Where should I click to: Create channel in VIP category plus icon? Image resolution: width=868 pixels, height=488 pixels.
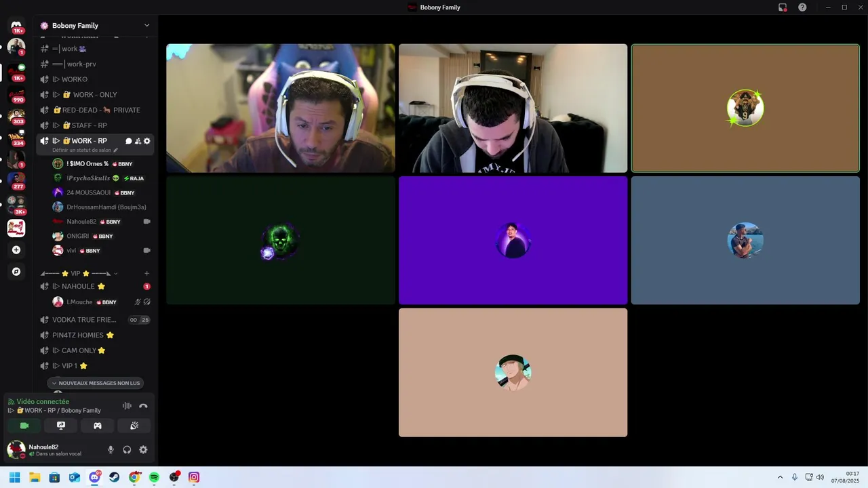coord(146,273)
